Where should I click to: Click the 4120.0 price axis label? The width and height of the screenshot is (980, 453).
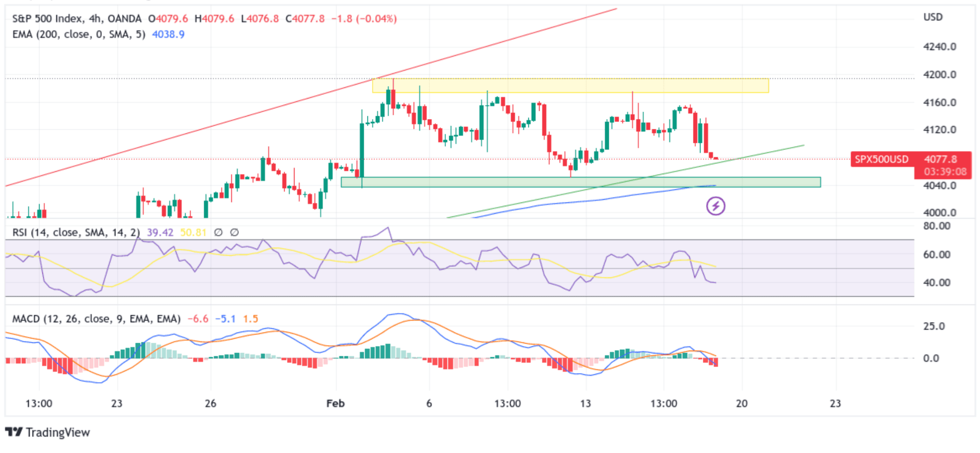940,130
